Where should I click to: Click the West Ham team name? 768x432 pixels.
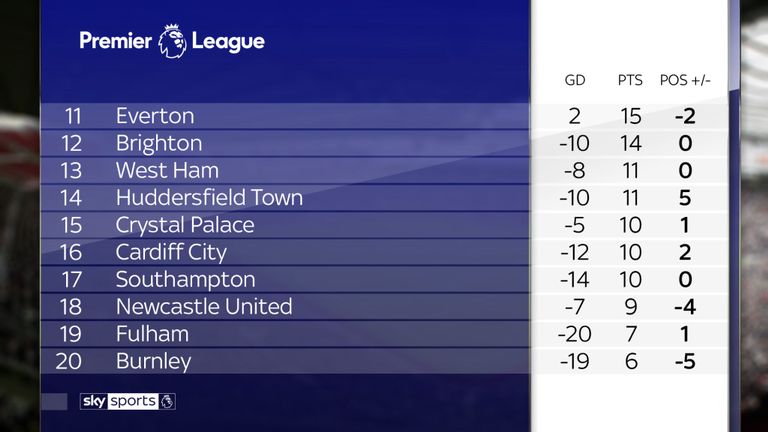point(166,170)
